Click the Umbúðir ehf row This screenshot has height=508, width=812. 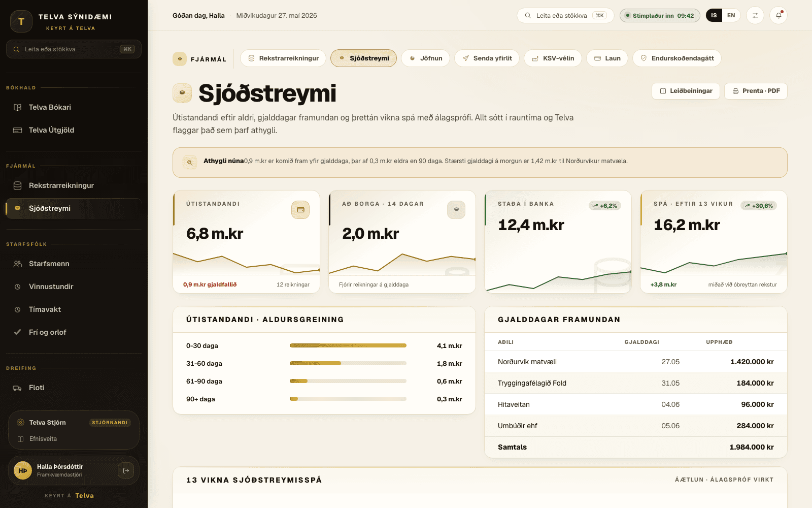tap(636, 426)
